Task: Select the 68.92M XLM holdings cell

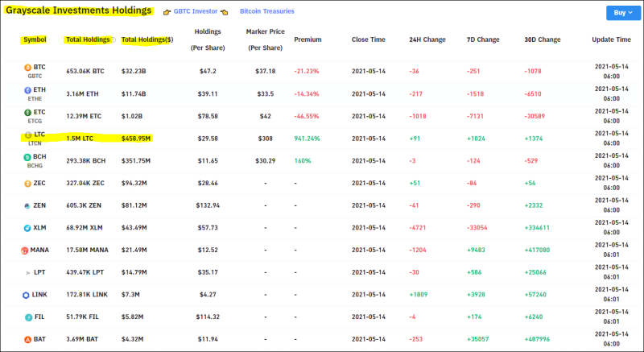Action: click(x=85, y=227)
